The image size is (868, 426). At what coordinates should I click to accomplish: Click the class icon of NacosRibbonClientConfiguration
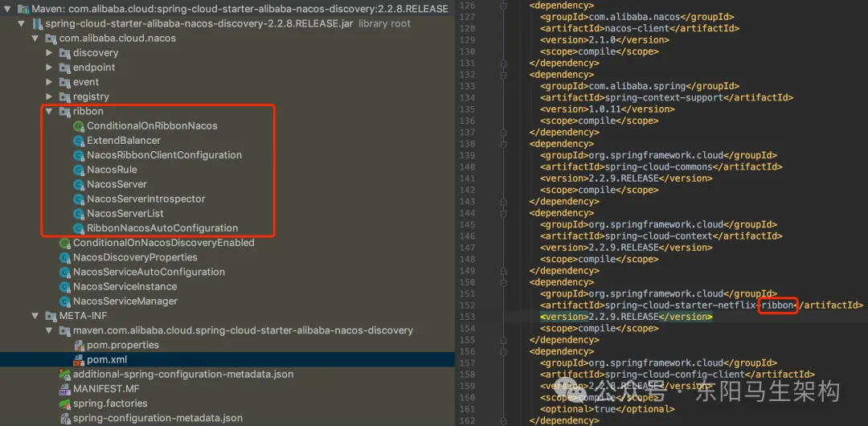[78, 155]
